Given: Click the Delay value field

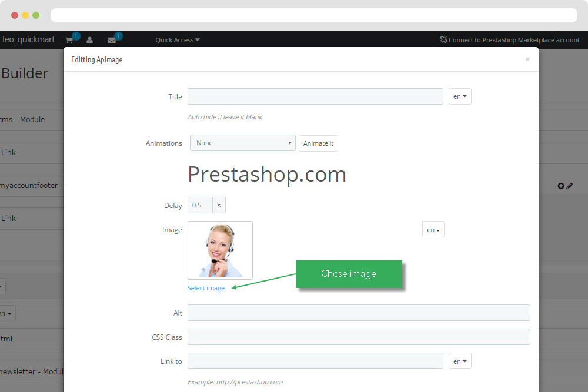Looking at the screenshot, I should click(201, 205).
